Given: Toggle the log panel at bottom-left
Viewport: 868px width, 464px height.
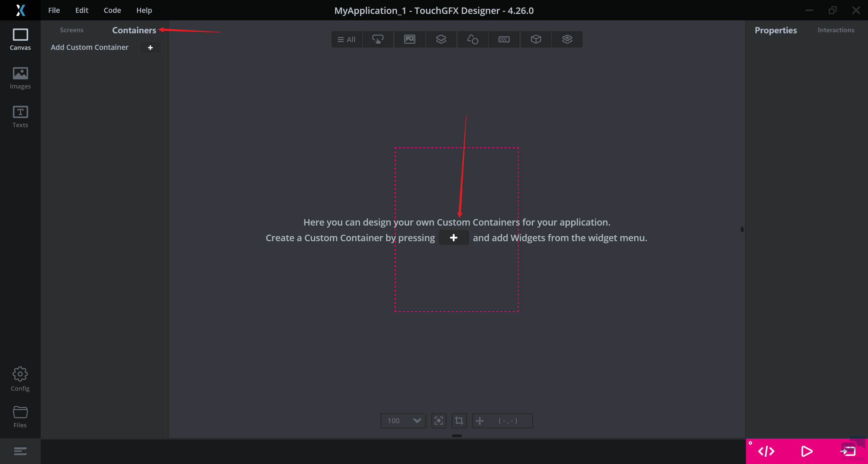Looking at the screenshot, I should pyautogui.click(x=20, y=451).
